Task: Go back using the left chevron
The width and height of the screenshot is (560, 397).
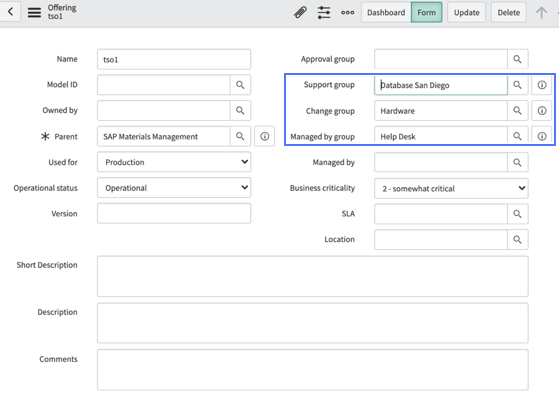Action: [x=10, y=12]
